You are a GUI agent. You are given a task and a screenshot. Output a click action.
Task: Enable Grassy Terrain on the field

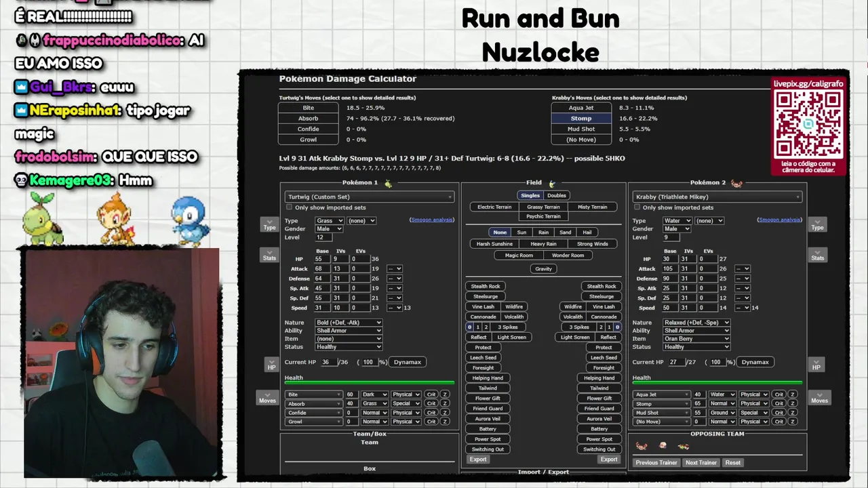[x=543, y=207]
